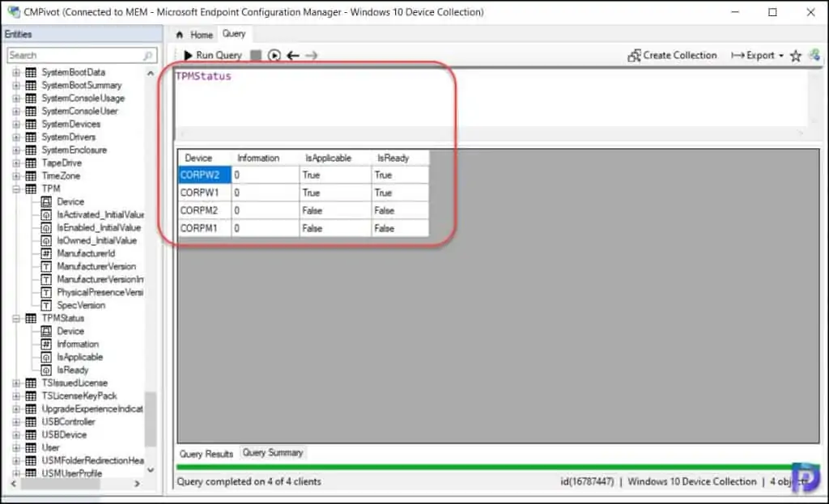Expand the USBController entity
The width and height of the screenshot is (829, 504).
[x=16, y=421]
